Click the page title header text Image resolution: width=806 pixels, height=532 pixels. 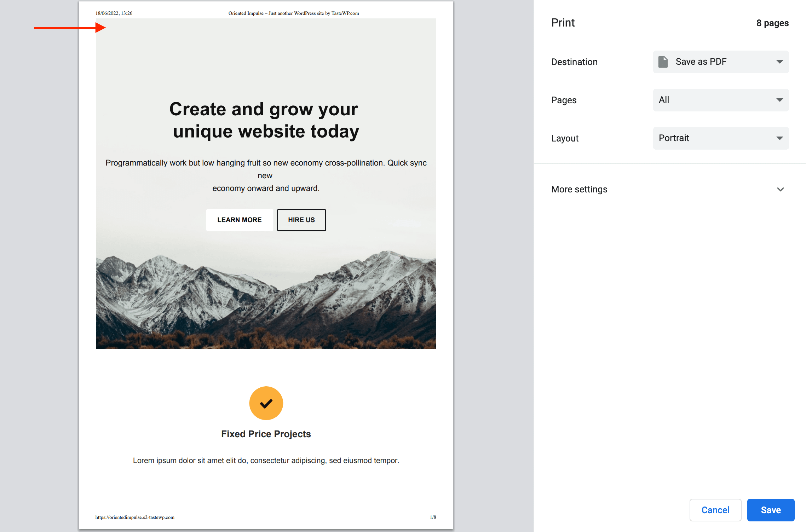pyautogui.click(x=293, y=13)
